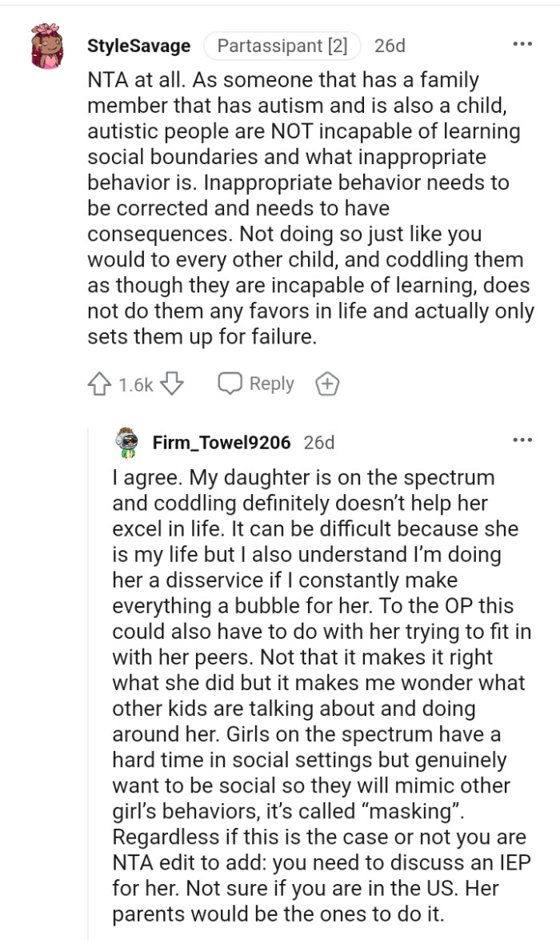Open Firm_Towel9206's profile via their username

(x=223, y=441)
